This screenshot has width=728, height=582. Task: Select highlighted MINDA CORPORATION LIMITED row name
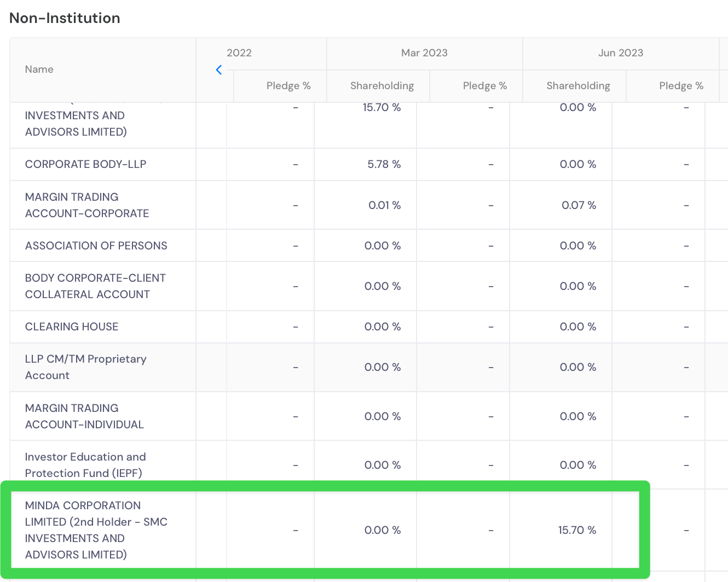click(x=96, y=530)
